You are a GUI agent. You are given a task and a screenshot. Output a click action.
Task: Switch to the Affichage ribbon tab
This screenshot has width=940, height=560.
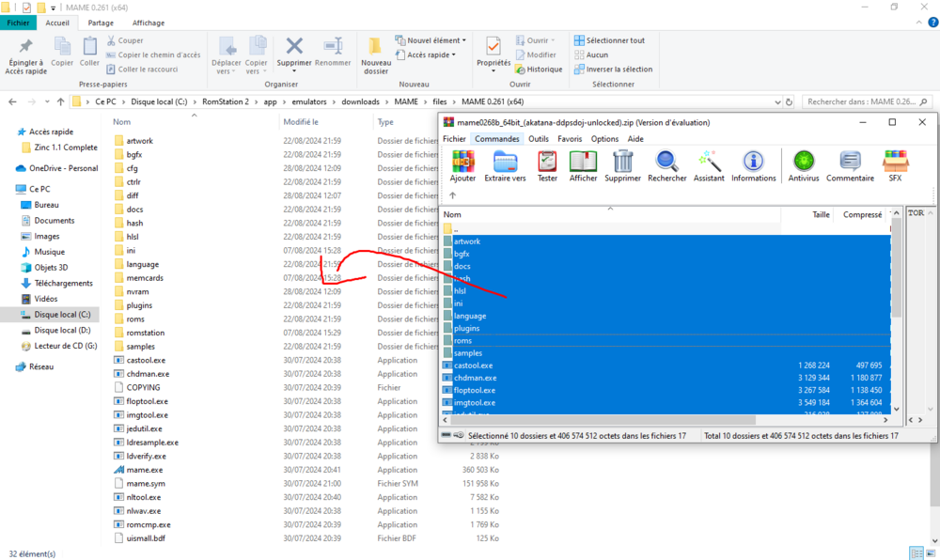click(149, 23)
